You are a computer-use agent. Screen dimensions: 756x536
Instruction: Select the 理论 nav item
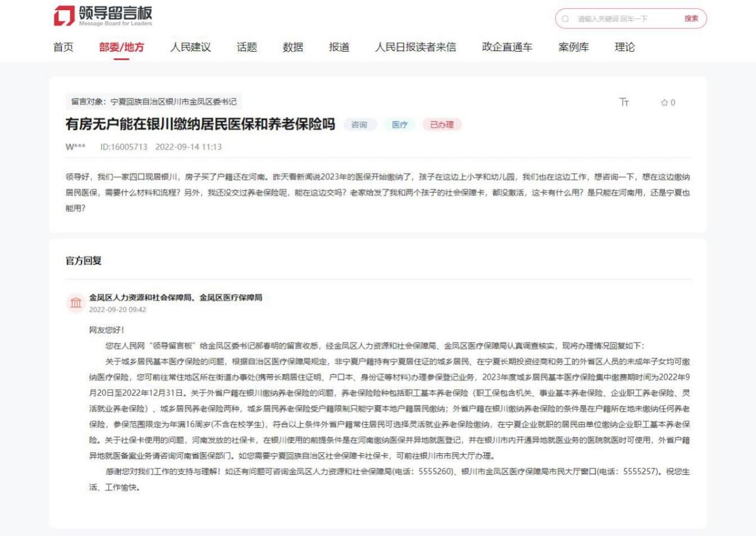coord(624,48)
